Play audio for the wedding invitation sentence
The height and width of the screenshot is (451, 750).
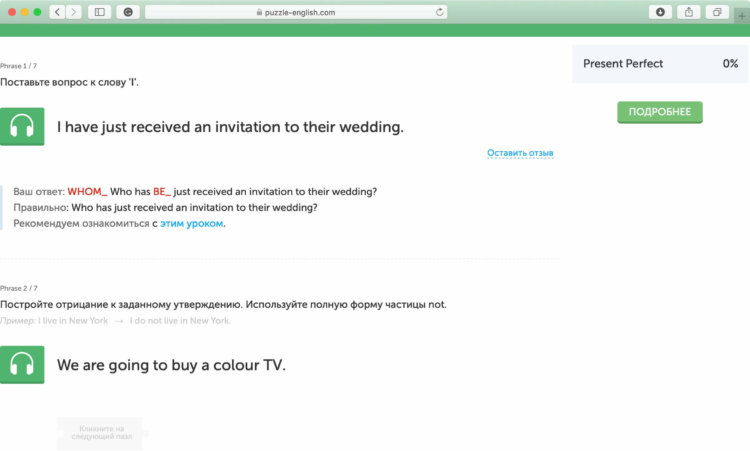22,127
